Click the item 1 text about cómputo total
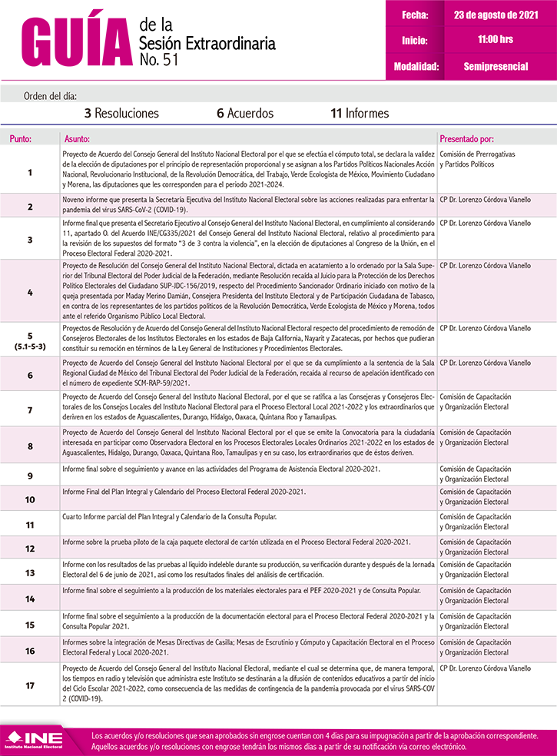This screenshot has width=557, height=756. (248, 169)
